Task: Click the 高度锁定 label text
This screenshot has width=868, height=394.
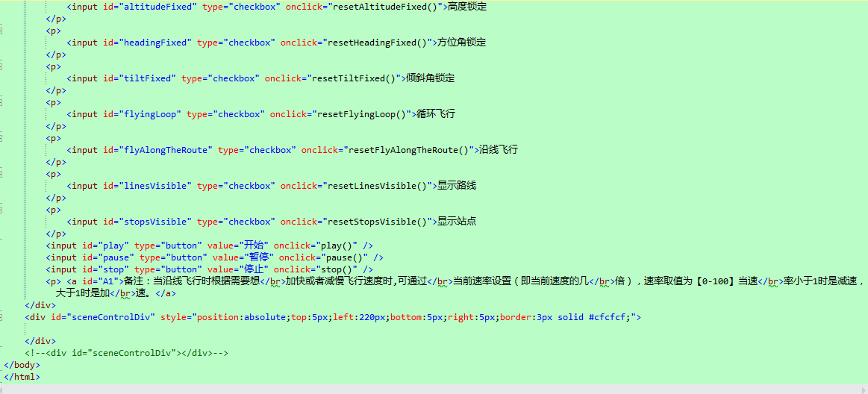Action: click(468, 7)
